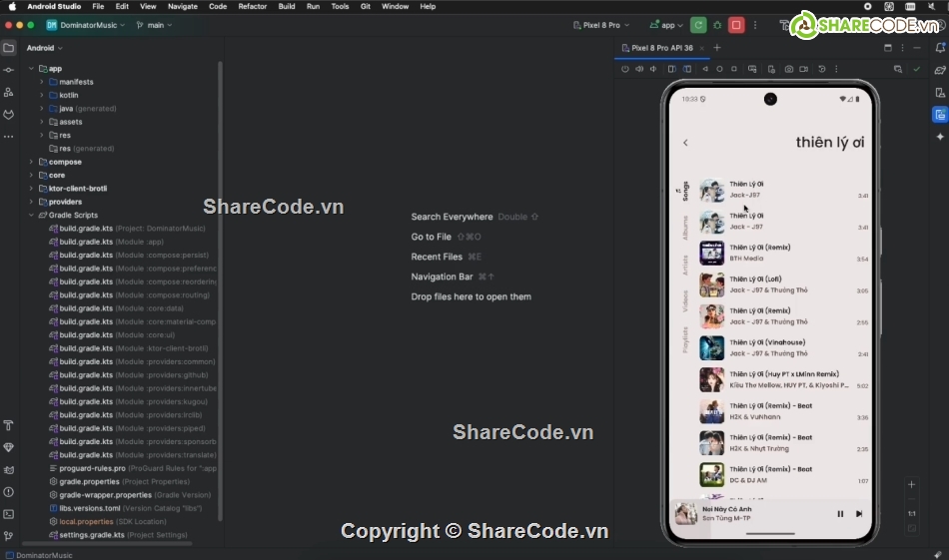The width and height of the screenshot is (949, 560).
Task: Open Pixel 8 Pro device selector
Action: tap(601, 25)
